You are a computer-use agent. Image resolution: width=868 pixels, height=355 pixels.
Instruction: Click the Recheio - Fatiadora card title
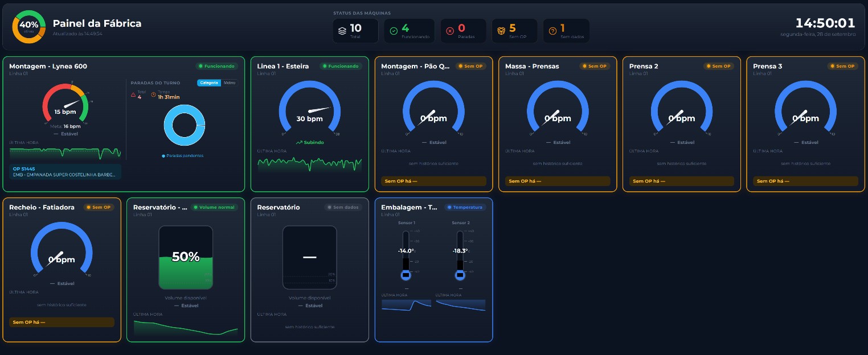tap(42, 207)
